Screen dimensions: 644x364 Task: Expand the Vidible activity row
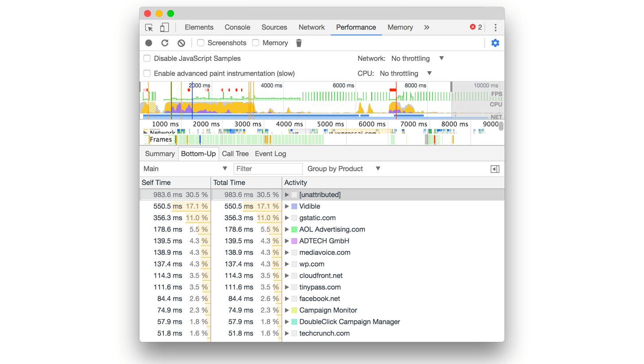pyautogui.click(x=287, y=206)
